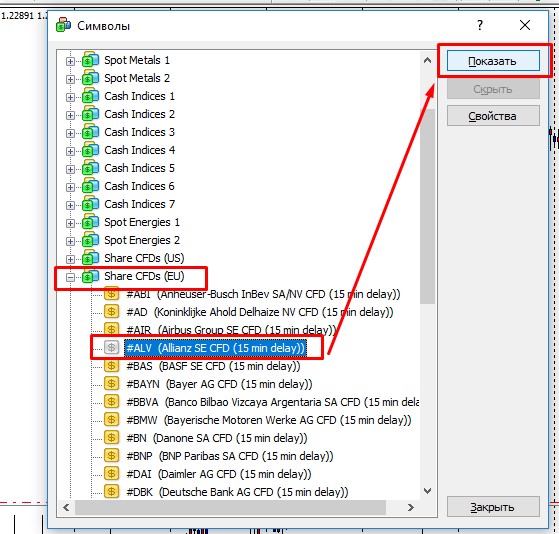Click the Share CFDs (US) group icon
Image resolution: width=559 pixels, height=534 pixels.
pyautogui.click(x=90, y=257)
